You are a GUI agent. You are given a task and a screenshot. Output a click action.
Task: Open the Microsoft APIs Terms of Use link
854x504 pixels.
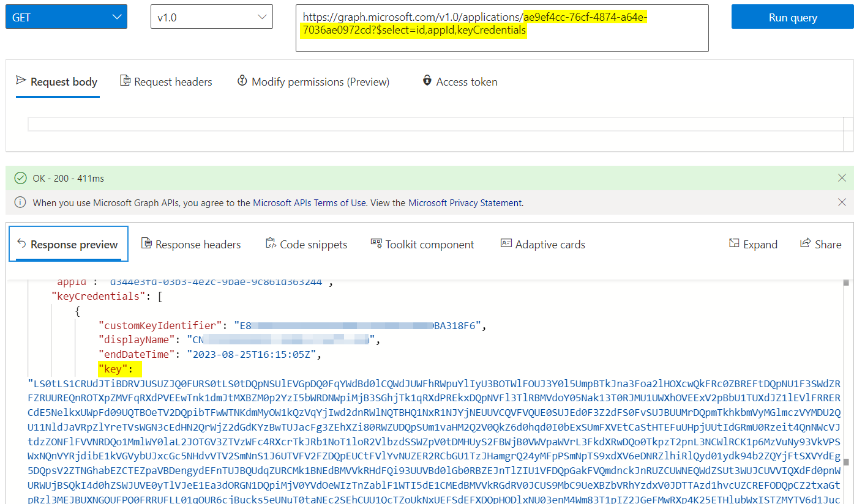click(310, 203)
